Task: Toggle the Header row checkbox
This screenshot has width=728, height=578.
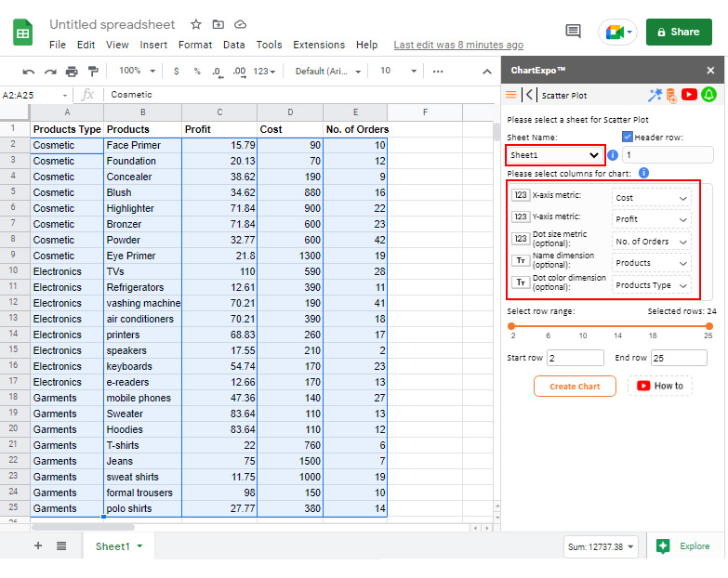Action: point(628,137)
